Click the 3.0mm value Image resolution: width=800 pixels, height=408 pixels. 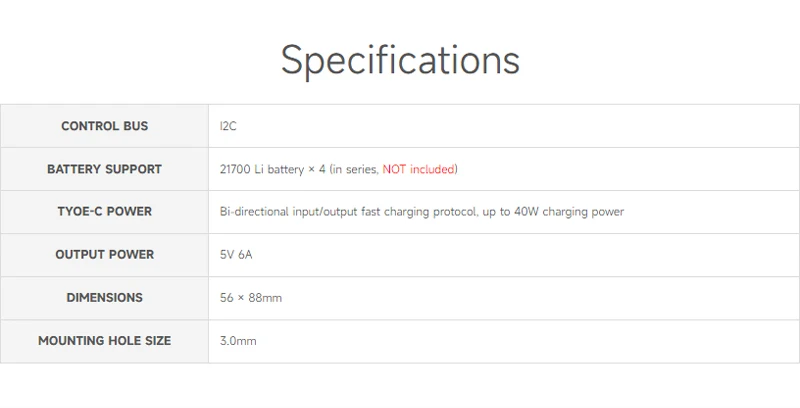(238, 341)
